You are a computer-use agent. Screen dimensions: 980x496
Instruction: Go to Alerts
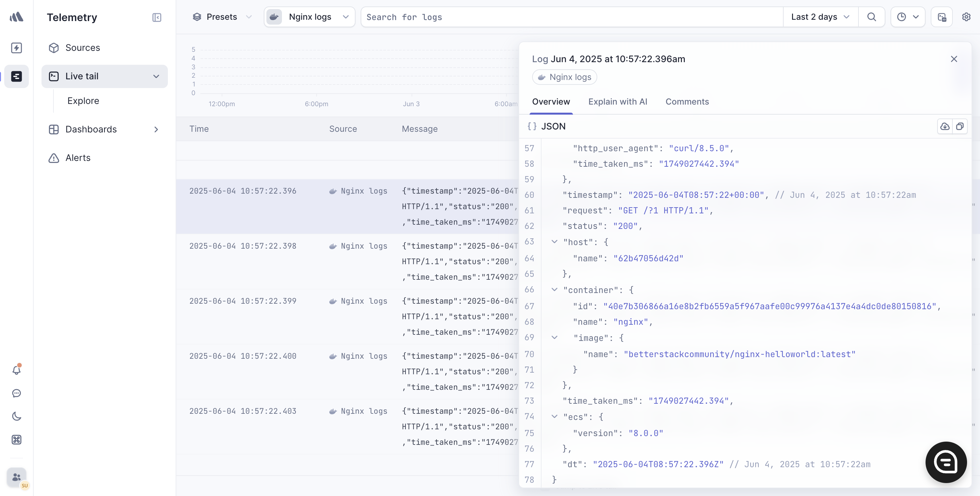(104, 158)
